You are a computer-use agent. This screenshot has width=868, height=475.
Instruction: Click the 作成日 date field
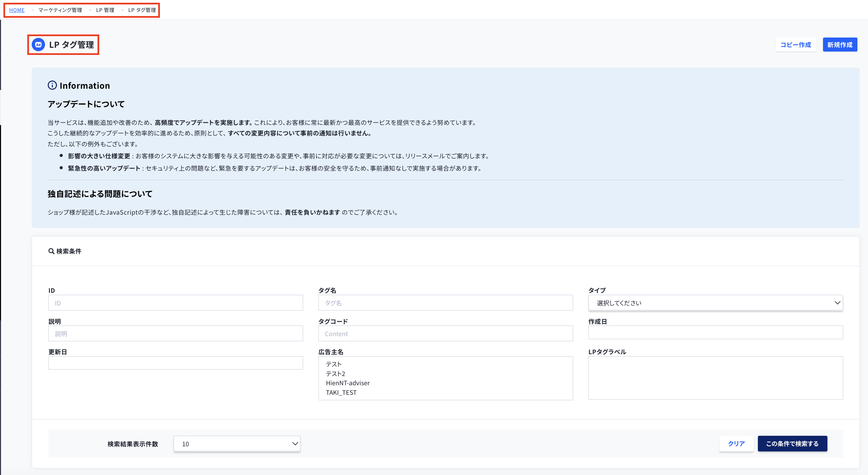[x=716, y=332]
